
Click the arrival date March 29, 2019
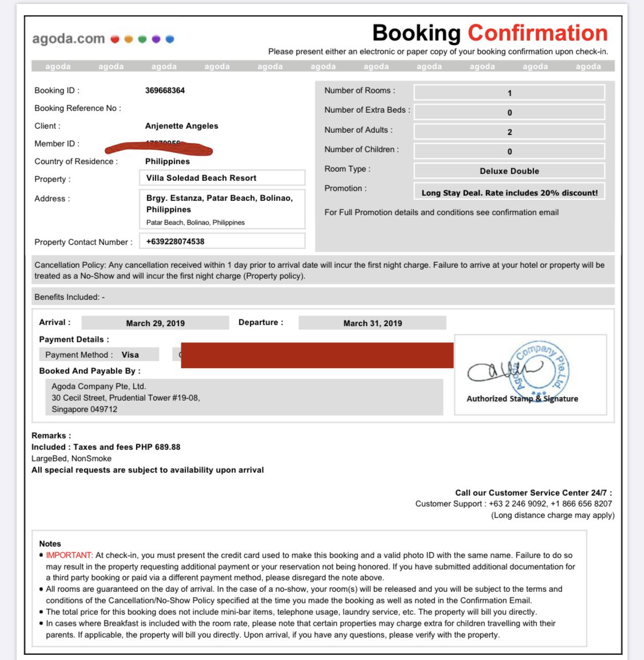[x=155, y=323]
